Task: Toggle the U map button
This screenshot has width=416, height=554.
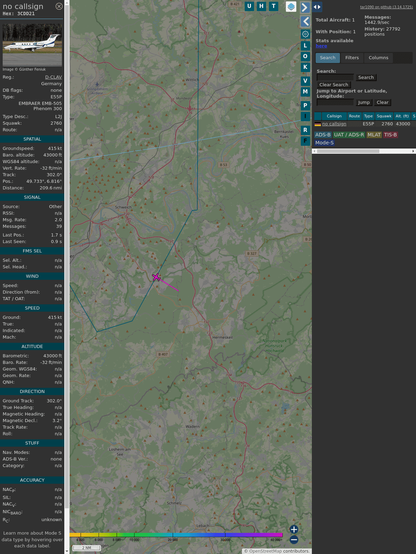Action: pyautogui.click(x=249, y=6)
